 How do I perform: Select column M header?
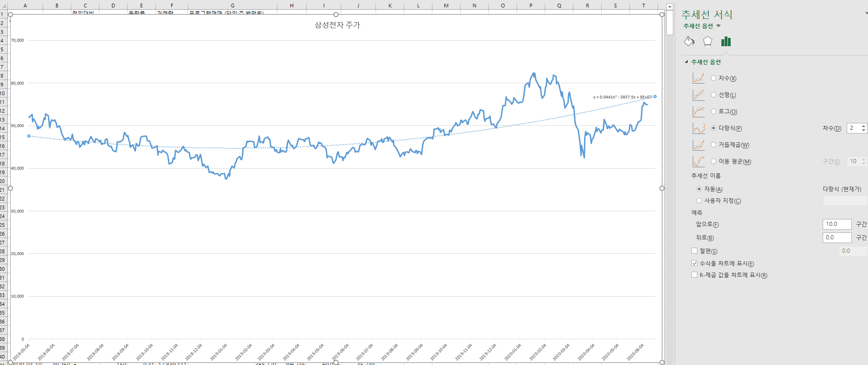(x=446, y=6)
